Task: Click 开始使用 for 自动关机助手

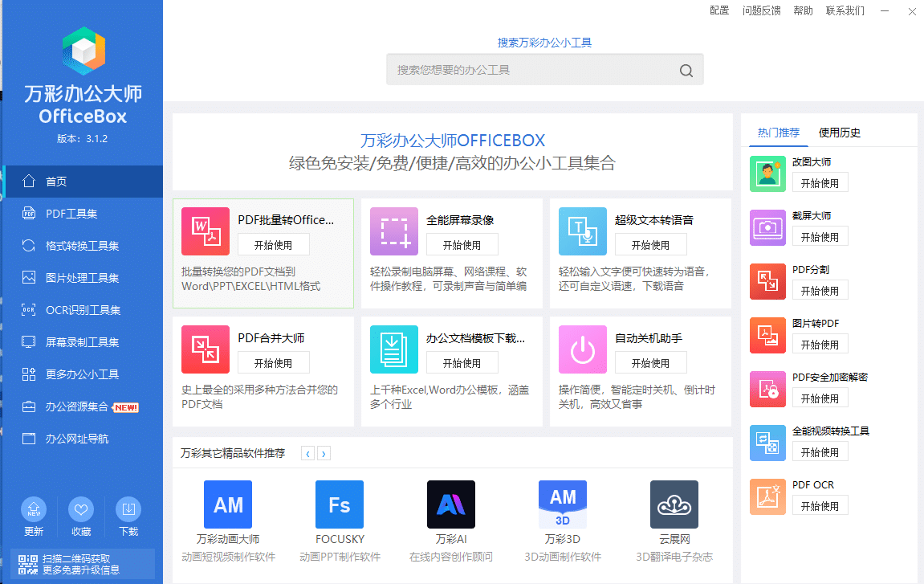Action: (x=650, y=363)
